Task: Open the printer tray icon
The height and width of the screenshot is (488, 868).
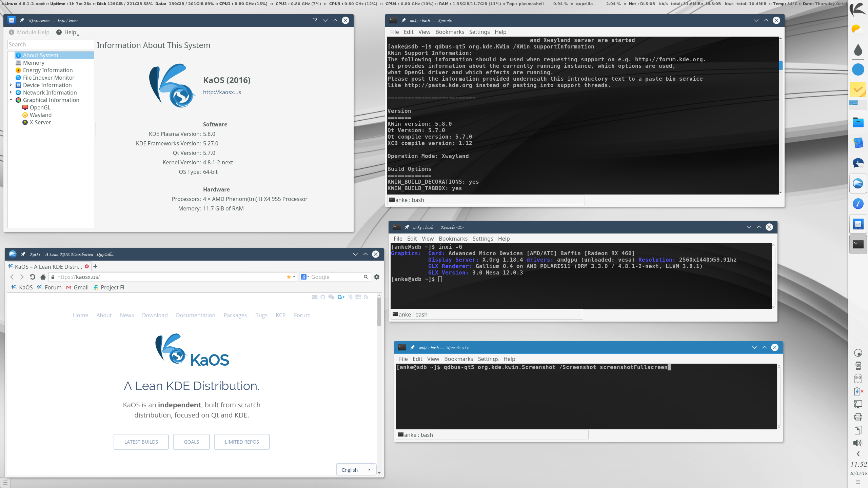Action: (858, 417)
